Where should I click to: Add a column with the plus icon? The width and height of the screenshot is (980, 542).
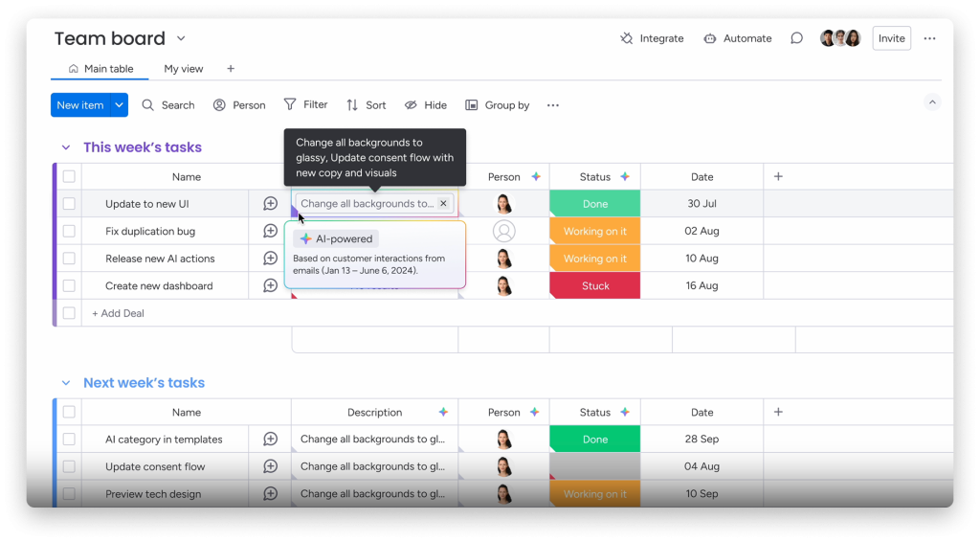[778, 177]
